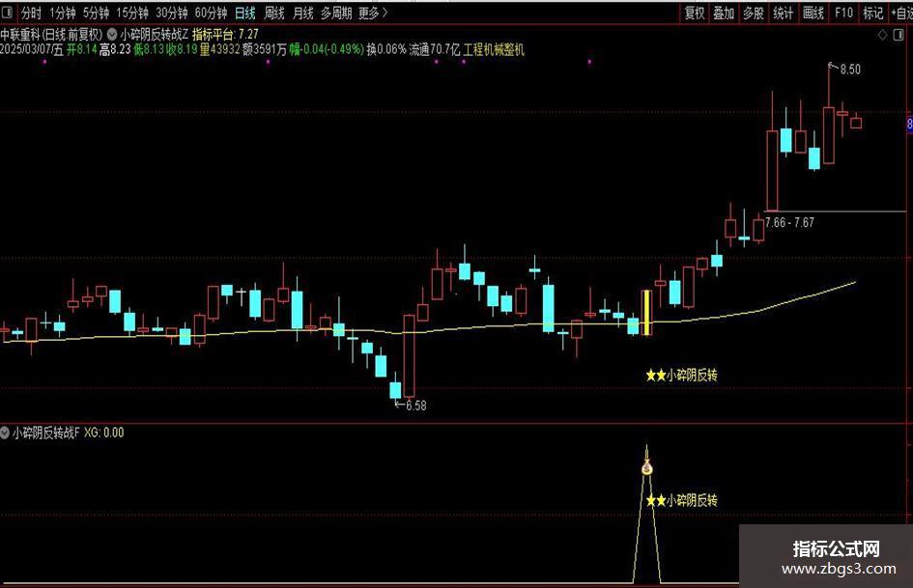Click the +自选 add to watchlist button
The image size is (913, 588).
[901, 13]
